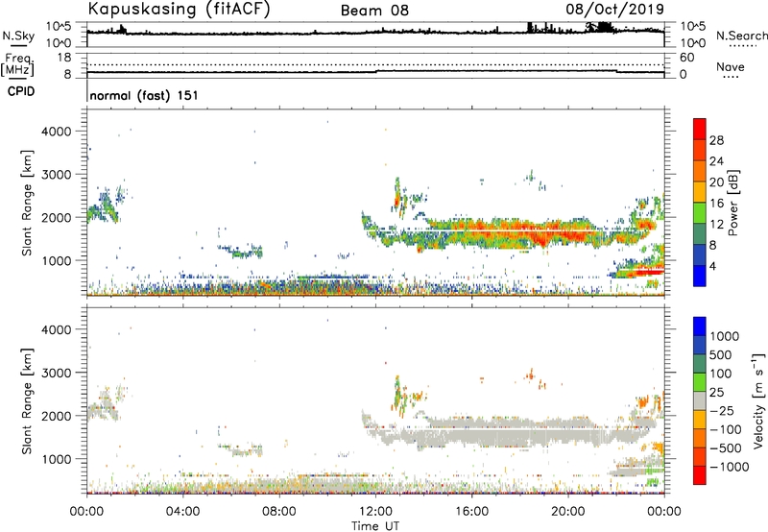Image resolution: width=768 pixels, height=532 pixels.
Task: Click the "N.Sky" legend label
Action: click(18, 36)
